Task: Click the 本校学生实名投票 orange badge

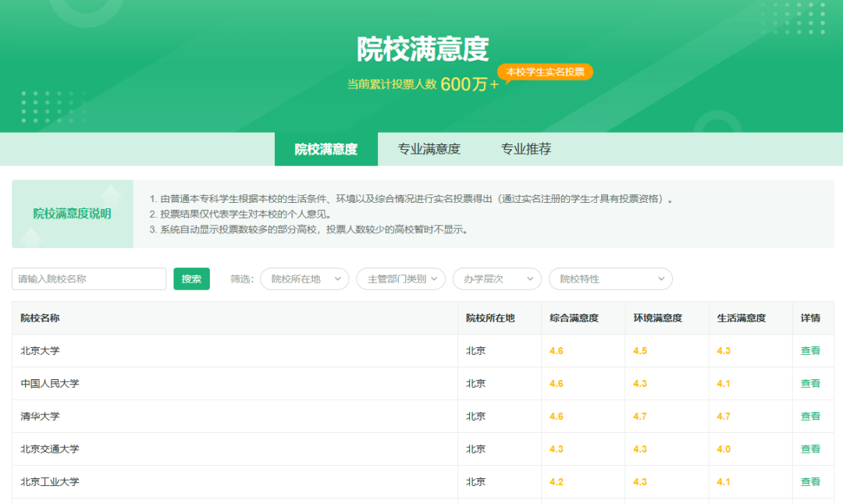Action: tap(545, 72)
